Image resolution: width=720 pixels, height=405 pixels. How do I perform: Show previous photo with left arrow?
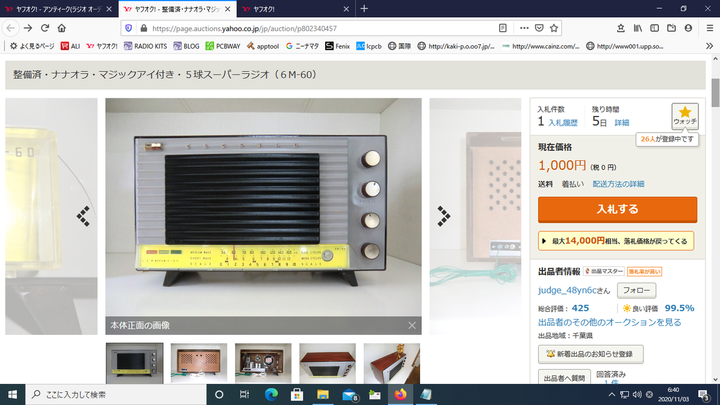coord(83,216)
